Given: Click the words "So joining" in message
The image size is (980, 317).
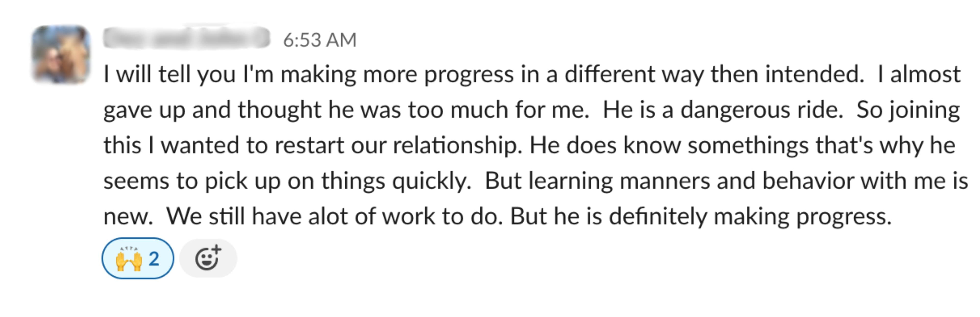Looking at the screenshot, I should (908, 110).
